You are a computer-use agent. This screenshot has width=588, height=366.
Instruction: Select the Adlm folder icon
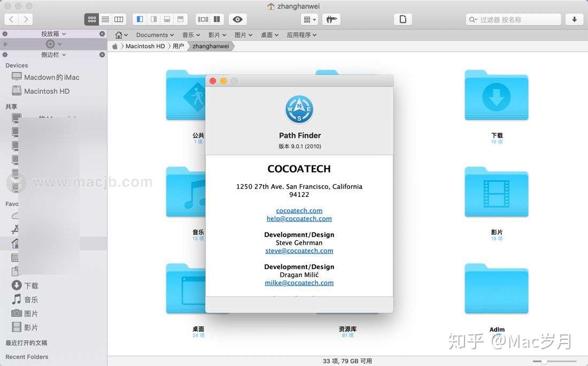[497, 289]
